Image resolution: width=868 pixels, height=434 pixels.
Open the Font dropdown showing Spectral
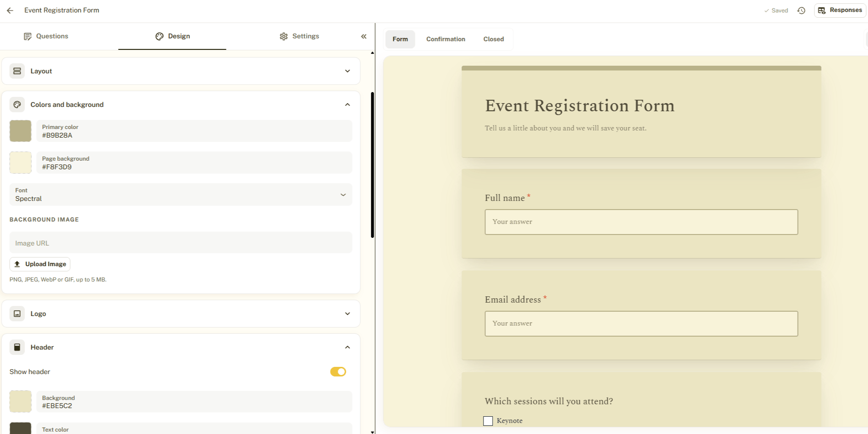tap(181, 195)
